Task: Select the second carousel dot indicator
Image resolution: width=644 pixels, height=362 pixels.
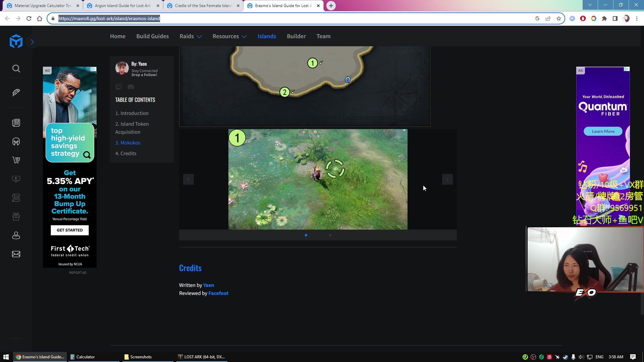Action: click(330, 235)
